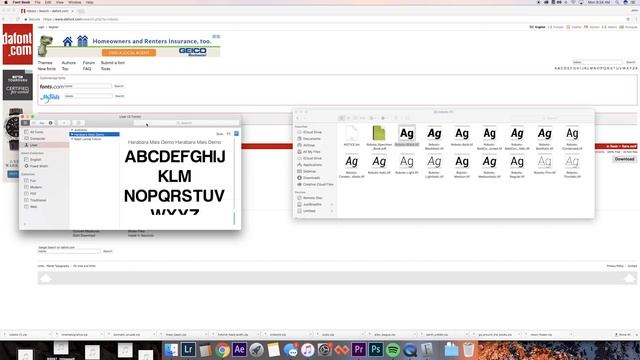The height and width of the screenshot is (360, 640).
Task: Eject the JustBreathe volume in Finder
Action: (x=331, y=204)
